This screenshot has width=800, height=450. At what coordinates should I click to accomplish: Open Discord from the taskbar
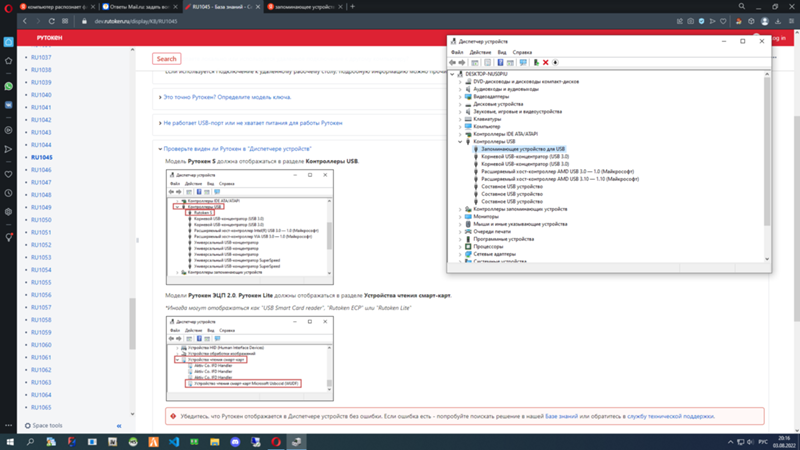[x=235, y=442]
